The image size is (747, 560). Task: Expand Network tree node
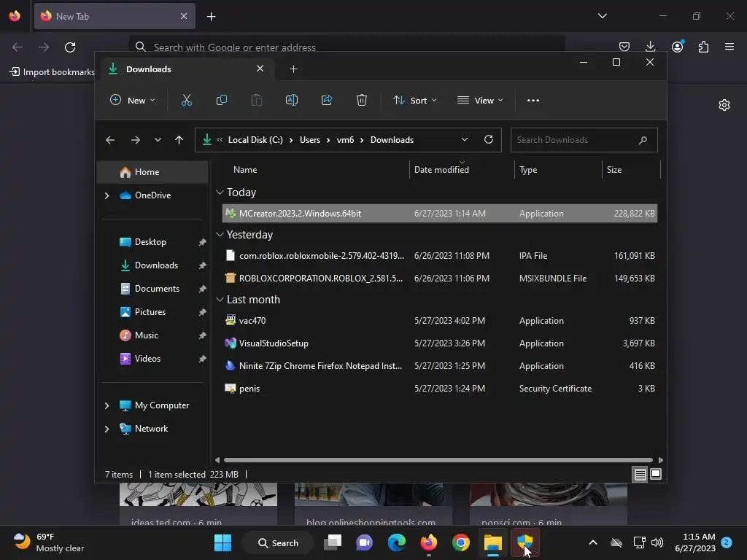107,429
